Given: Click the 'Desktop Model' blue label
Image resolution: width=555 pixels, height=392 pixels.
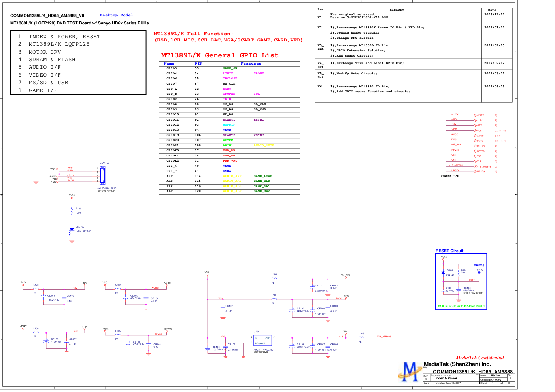Looking at the screenshot, I should click(116, 15).
